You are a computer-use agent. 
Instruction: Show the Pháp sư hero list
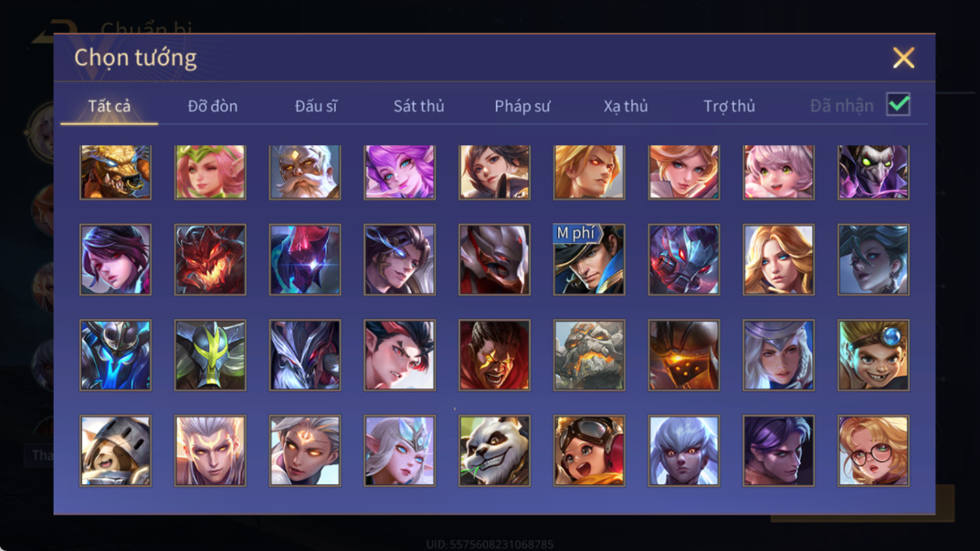click(x=522, y=106)
